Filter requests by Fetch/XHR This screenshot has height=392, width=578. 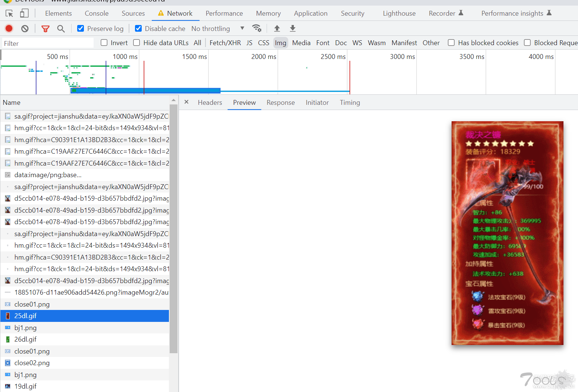(x=225, y=43)
